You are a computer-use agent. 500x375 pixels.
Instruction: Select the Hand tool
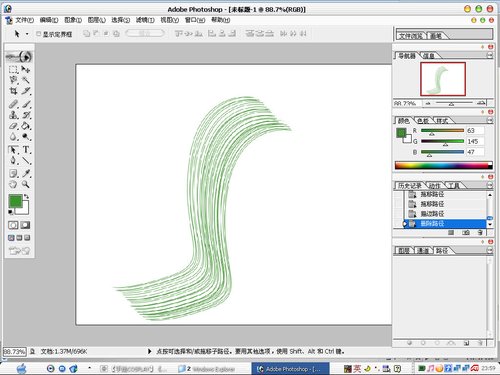(13, 184)
